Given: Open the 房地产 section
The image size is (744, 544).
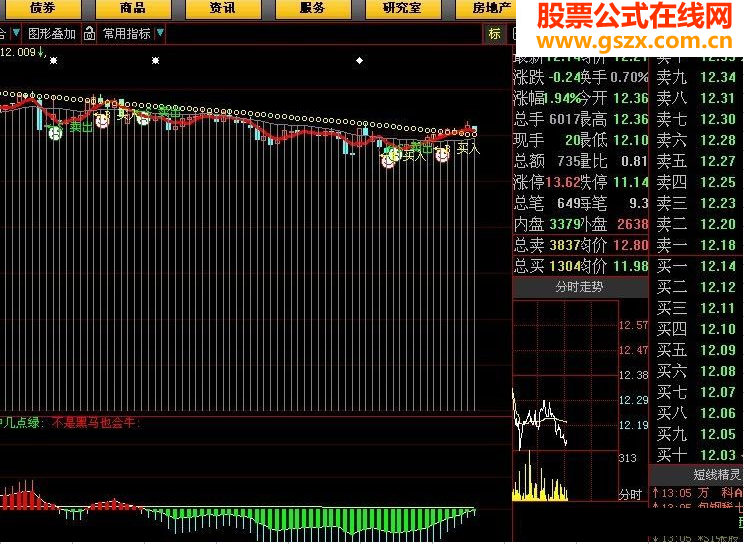Looking at the screenshot, I should (486, 9).
